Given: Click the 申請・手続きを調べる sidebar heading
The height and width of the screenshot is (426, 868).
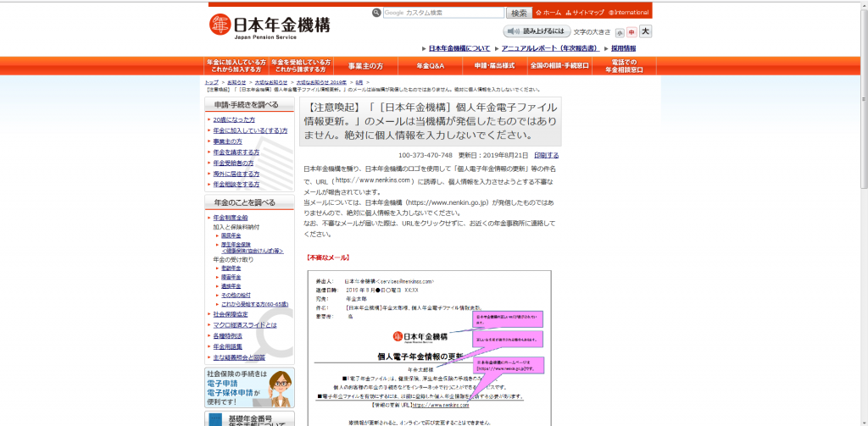Looking at the screenshot, I should 249,104.
